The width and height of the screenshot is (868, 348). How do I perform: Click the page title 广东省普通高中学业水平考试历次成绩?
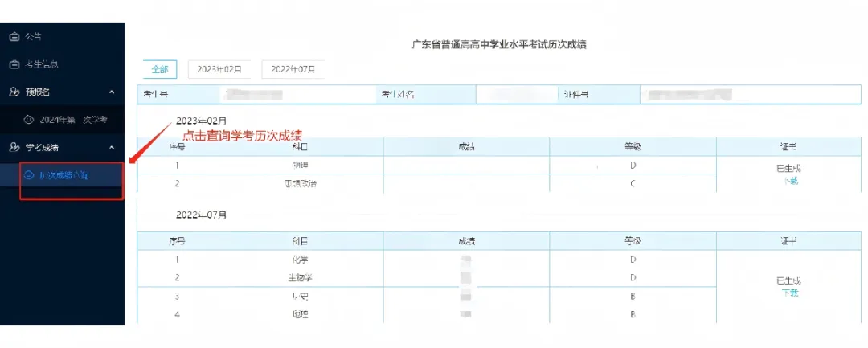[499, 45]
